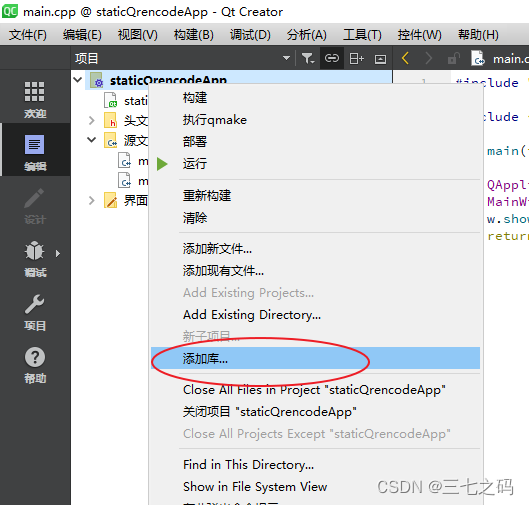The height and width of the screenshot is (505, 529).
Task: Open the Welcome (欢迎) mode
Action: (x=34, y=99)
